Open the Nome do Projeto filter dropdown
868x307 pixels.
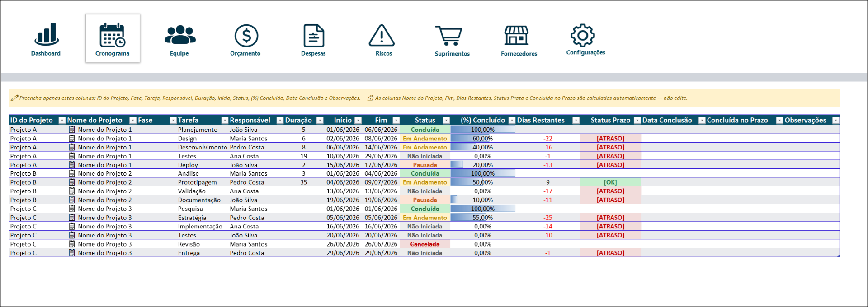(x=133, y=121)
